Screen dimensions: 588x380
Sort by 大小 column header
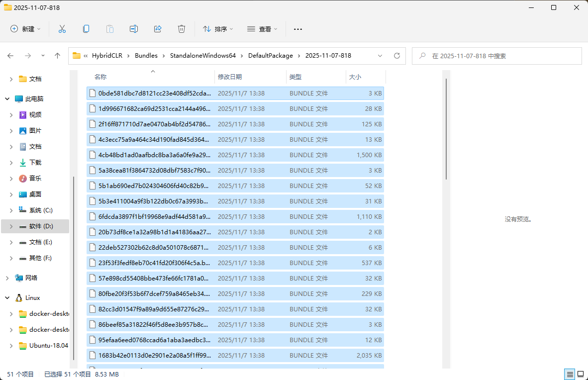click(366, 77)
